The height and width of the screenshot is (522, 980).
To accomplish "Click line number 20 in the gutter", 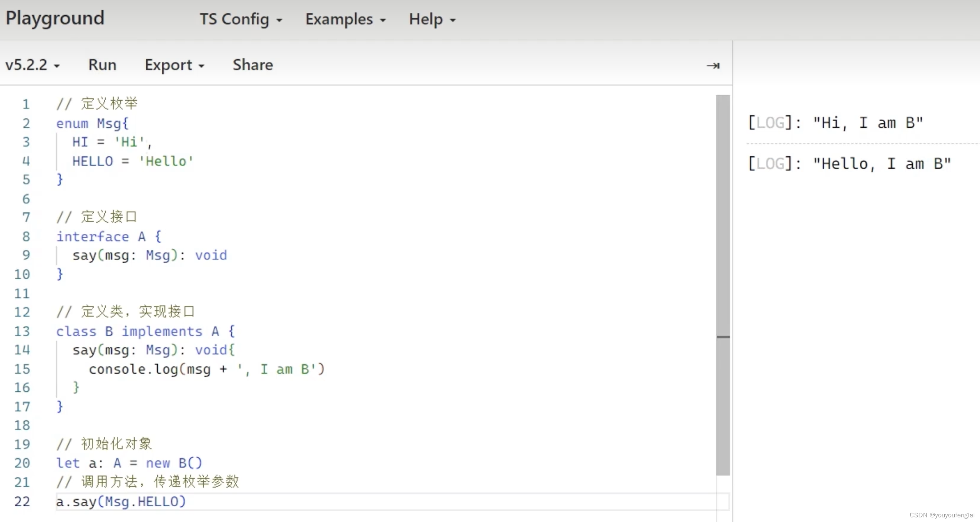I will click(x=22, y=463).
